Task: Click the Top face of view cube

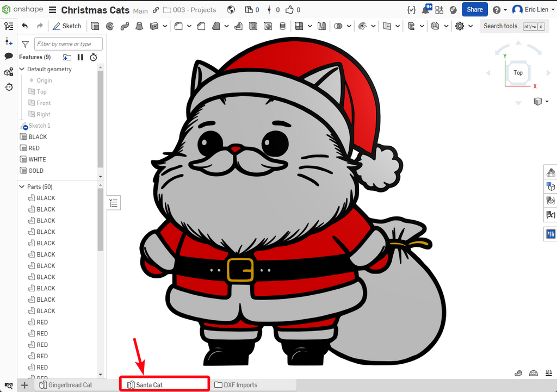Action: pyautogui.click(x=518, y=73)
